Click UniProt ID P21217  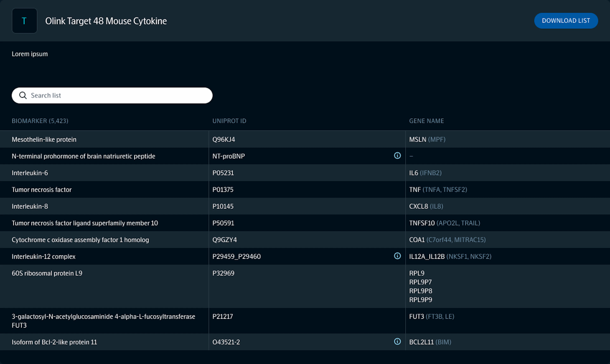(223, 316)
